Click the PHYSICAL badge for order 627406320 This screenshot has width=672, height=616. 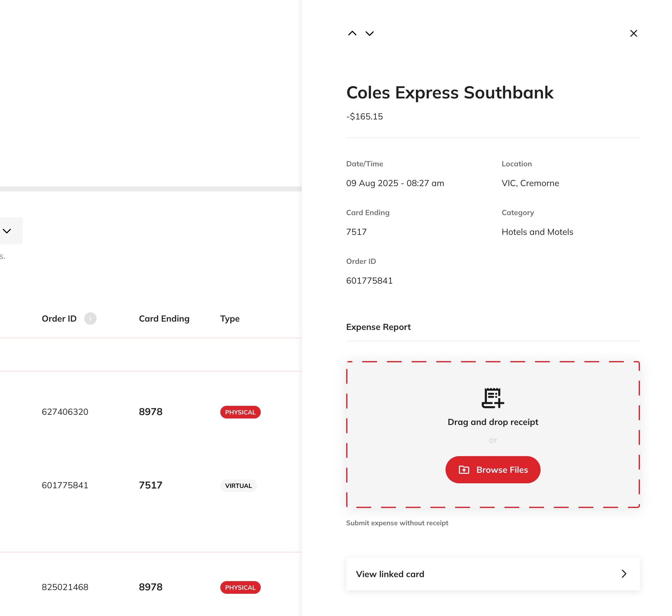(240, 412)
